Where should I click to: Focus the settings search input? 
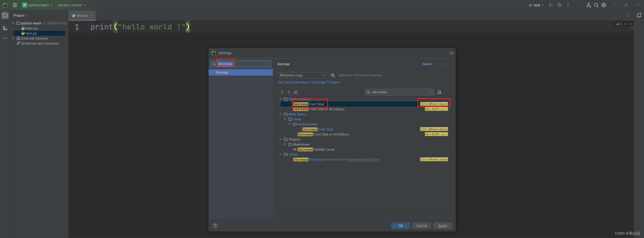click(241, 64)
